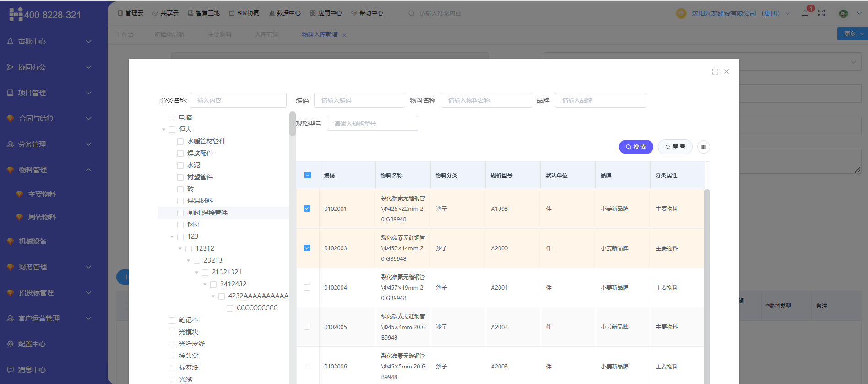Click the 项目管理 sidebar icon
This screenshot has width=868, height=384.
11,93
